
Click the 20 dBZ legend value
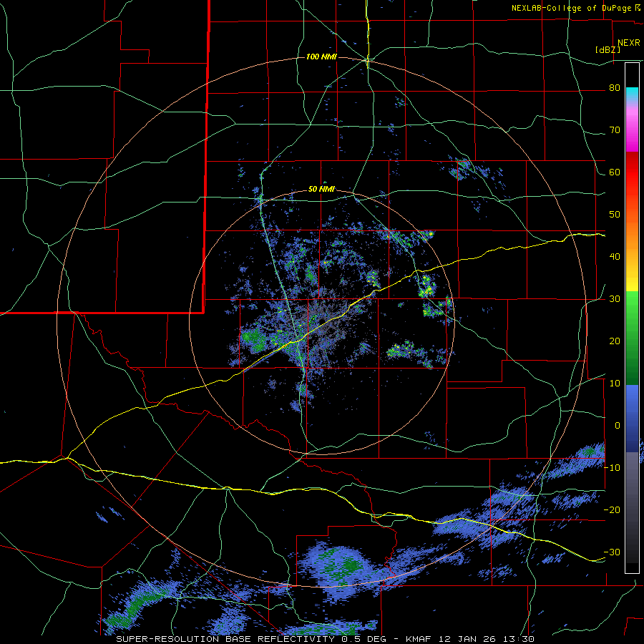[615, 341]
